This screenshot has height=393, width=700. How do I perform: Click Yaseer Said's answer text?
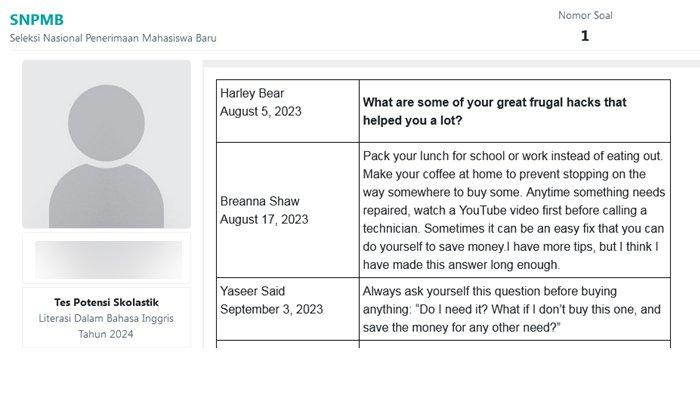coord(512,309)
